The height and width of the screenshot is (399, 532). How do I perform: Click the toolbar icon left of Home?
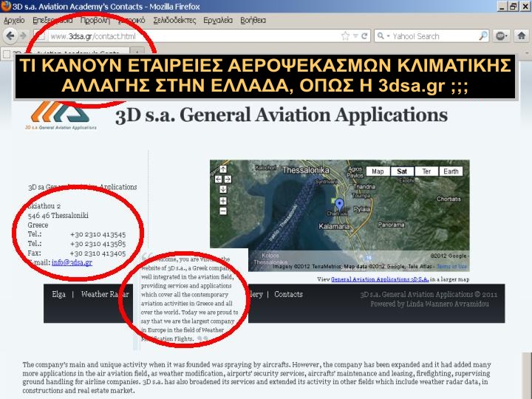tap(501, 35)
